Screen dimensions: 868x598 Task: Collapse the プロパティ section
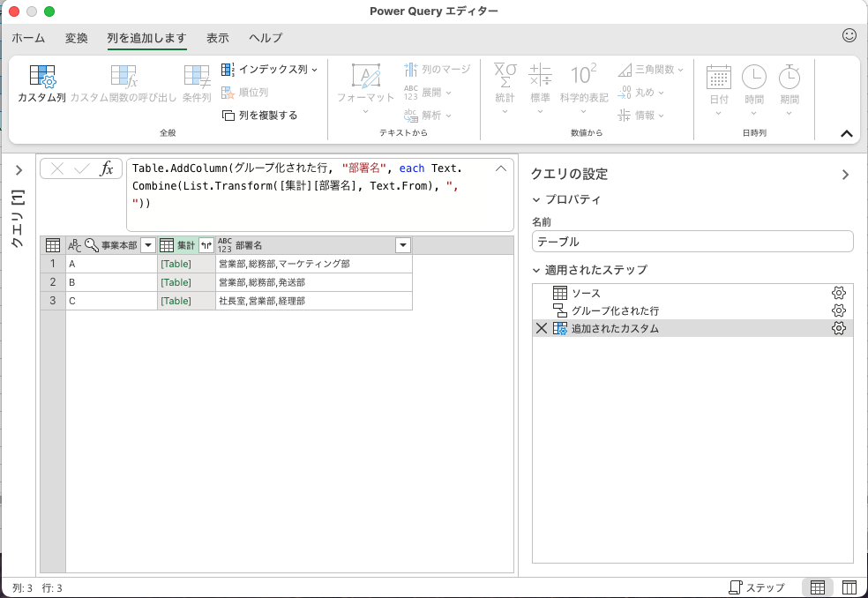click(x=536, y=200)
